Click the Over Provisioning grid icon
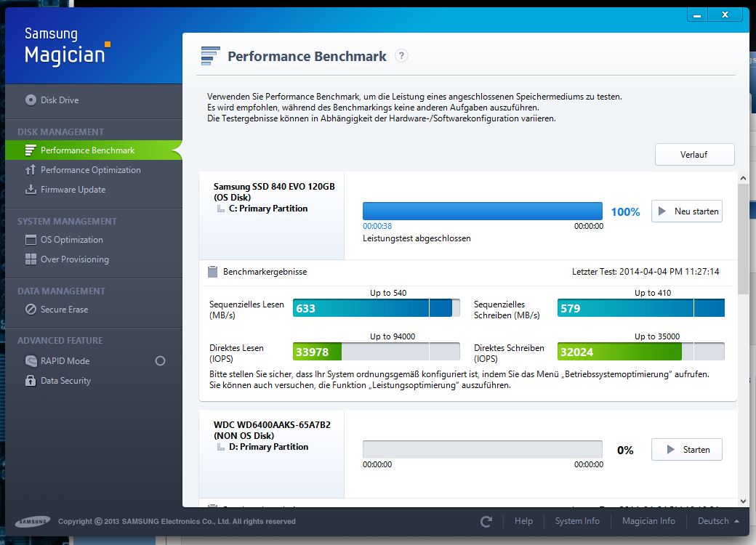 (31, 259)
